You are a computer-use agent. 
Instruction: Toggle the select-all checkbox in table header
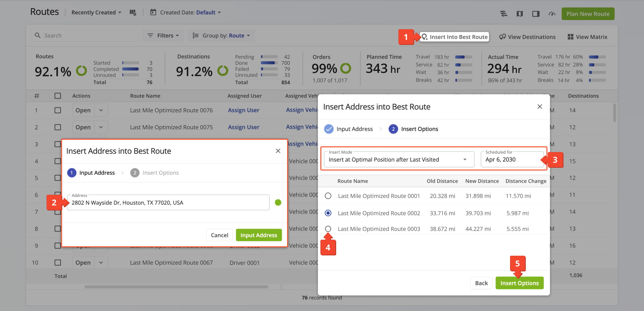point(58,96)
